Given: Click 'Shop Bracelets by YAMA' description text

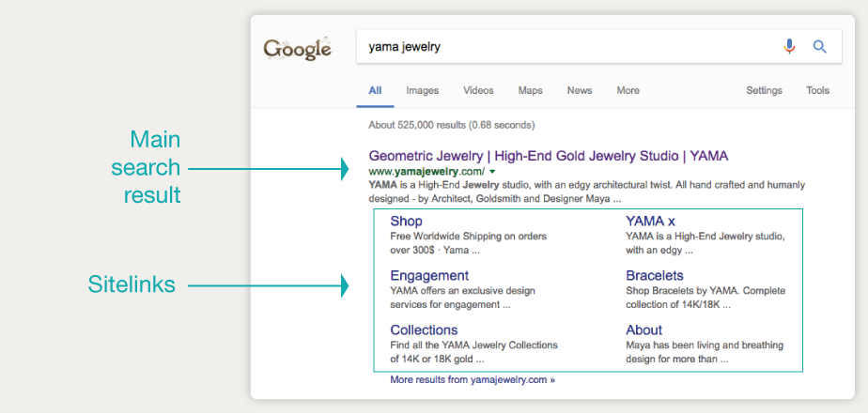Looking at the screenshot, I should point(705,298).
